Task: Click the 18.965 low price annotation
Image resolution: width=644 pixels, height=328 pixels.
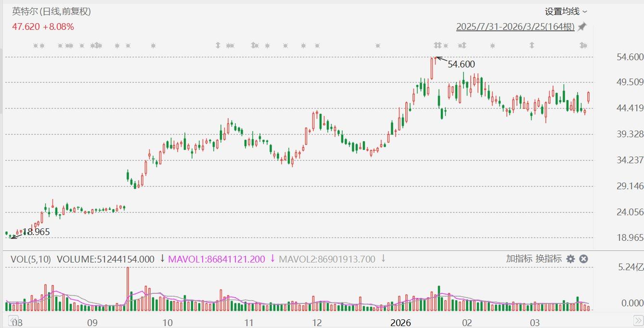Action: (36, 232)
